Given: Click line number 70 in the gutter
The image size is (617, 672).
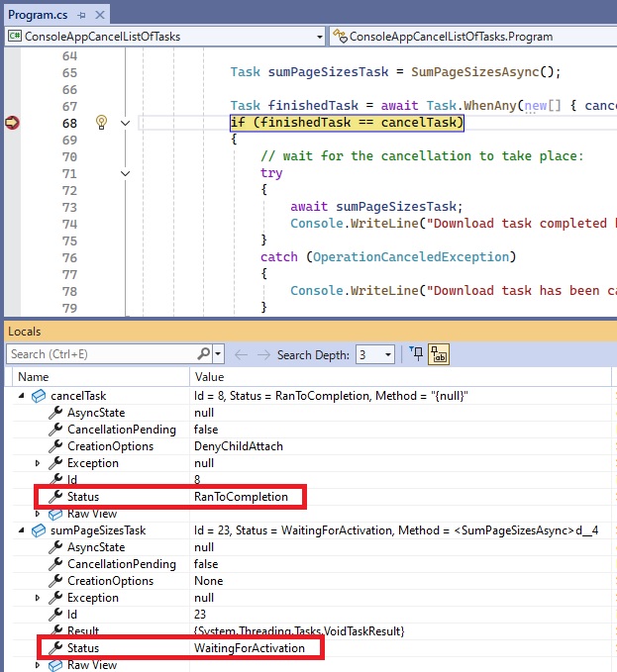Looking at the screenshot, I should coord(69,156).
